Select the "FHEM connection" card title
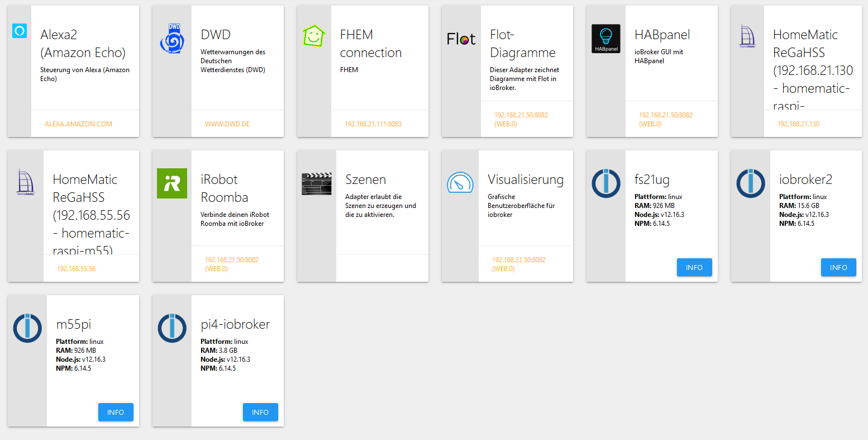This screenshot has width=868, height=440. [x=371, y=44]
